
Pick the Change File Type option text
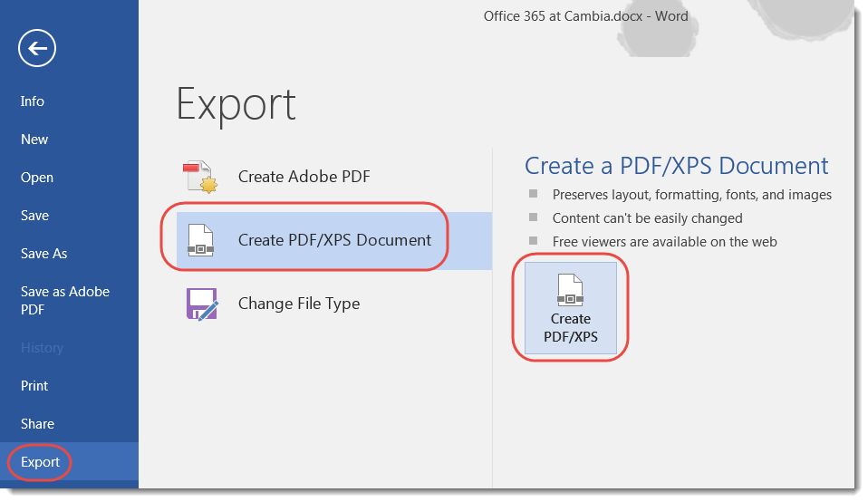298,304
